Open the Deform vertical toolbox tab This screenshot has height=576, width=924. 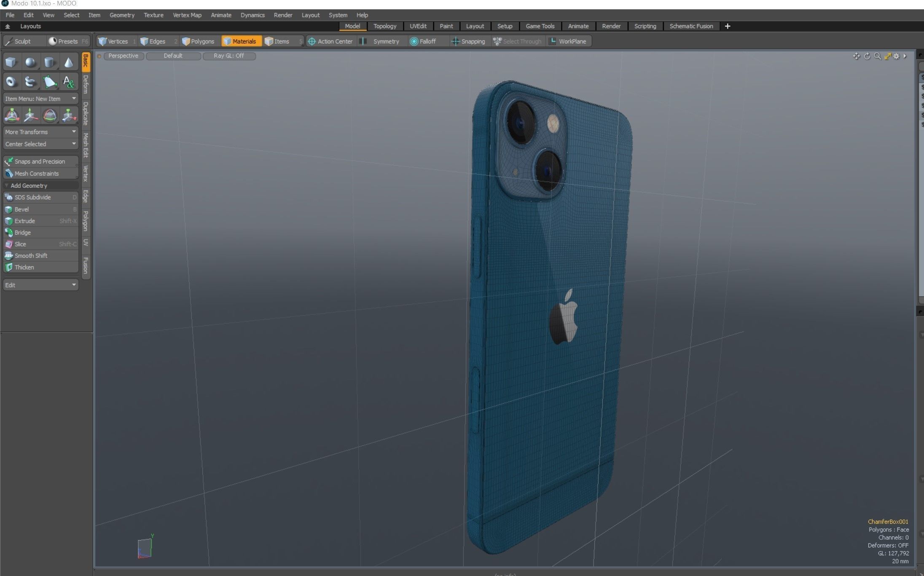[86, 84]
